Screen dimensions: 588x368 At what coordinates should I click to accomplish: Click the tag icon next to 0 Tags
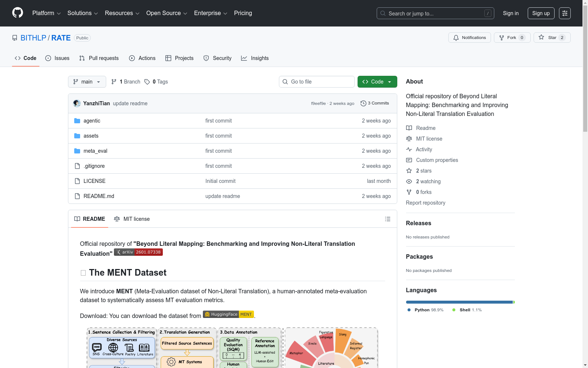click(147, 82)
